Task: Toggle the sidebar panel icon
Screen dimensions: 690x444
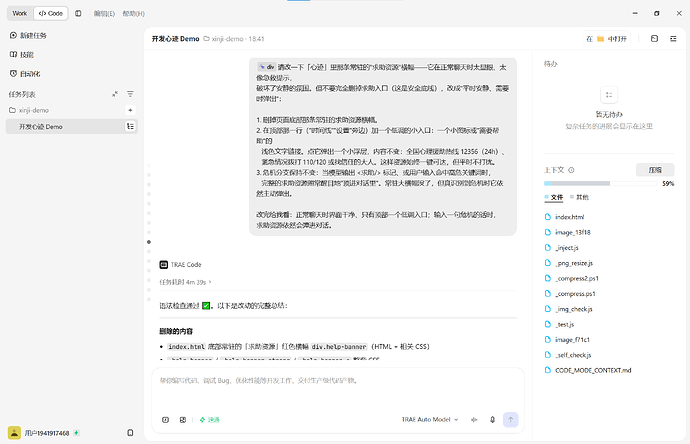Action: click(x=78, y=13)
